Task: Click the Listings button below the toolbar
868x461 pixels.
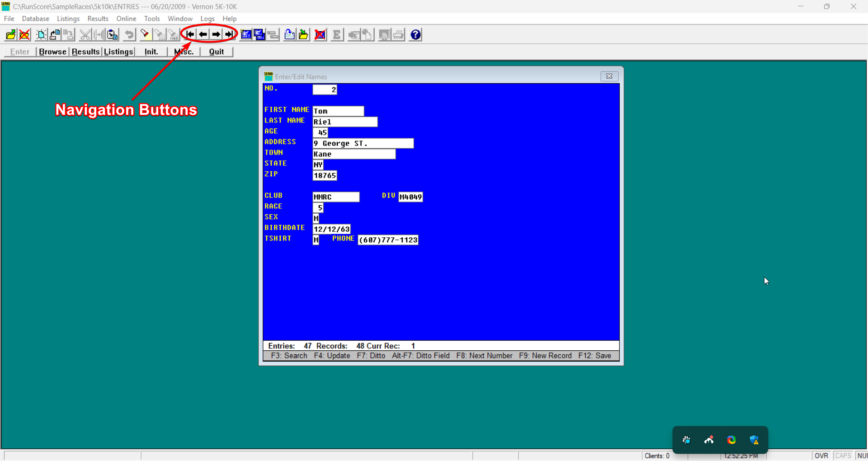Action: [x=118, y=52]
